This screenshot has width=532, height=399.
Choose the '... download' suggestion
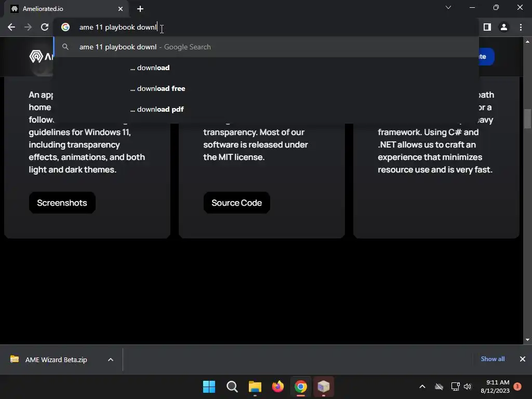pyautogui.click(x=266, y=68)
